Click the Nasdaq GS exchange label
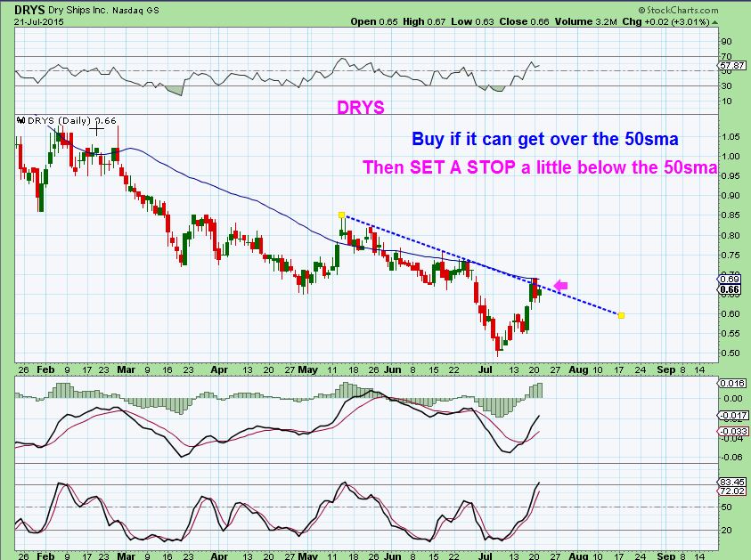 click(x=135, y=10)
